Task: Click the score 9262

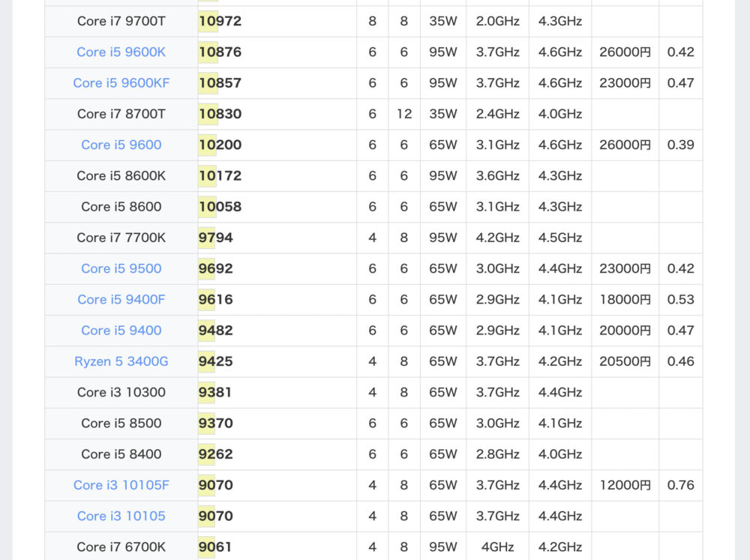Action: coord(216,454)
